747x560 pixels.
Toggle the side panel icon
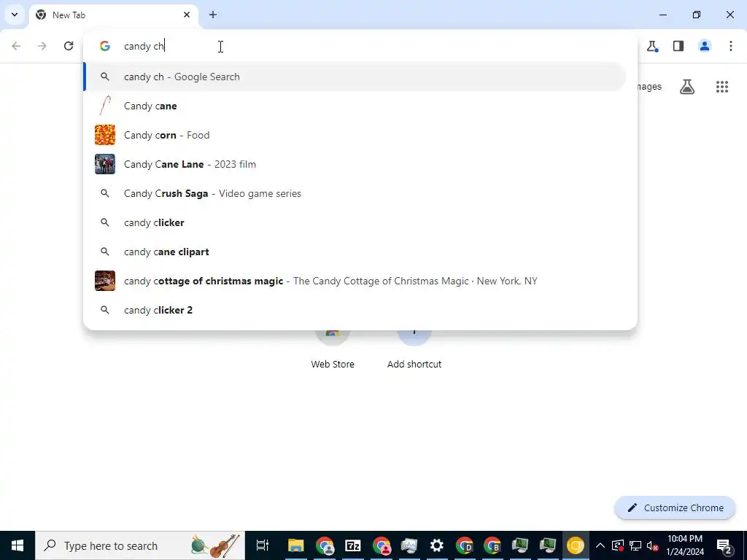[x=678, y=46]
